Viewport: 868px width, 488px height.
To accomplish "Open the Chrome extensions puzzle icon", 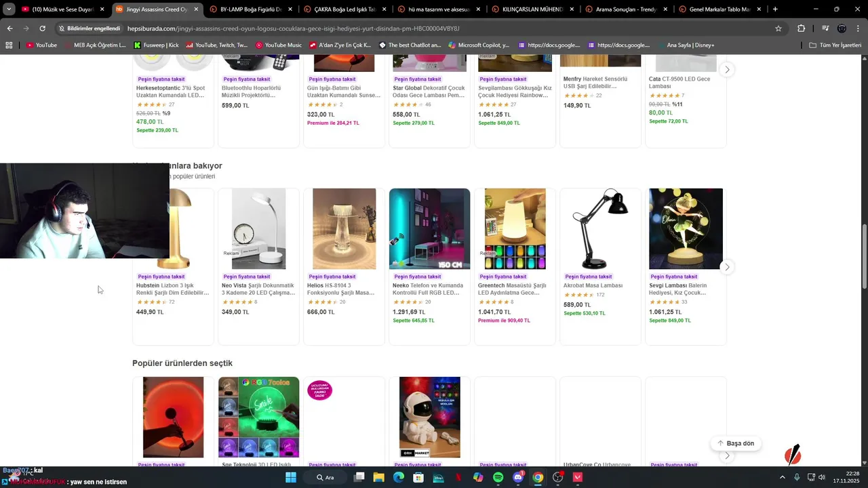I will [801, 28].
